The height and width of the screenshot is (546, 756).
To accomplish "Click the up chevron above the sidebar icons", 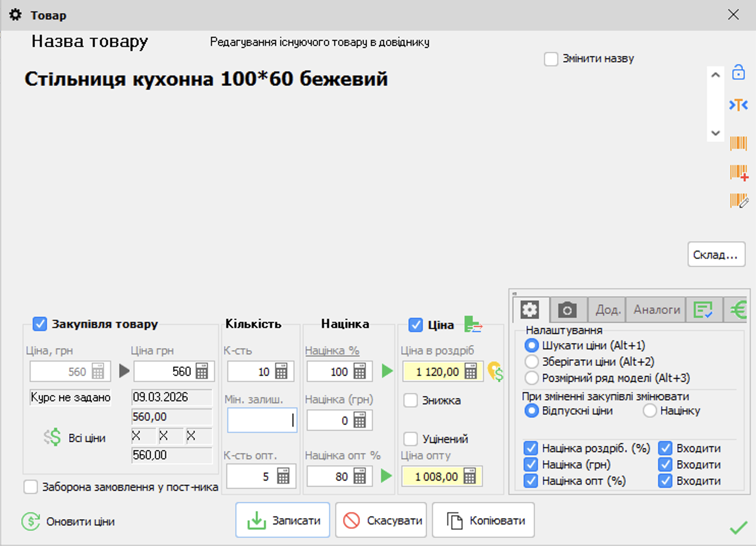I will (715, 74).
